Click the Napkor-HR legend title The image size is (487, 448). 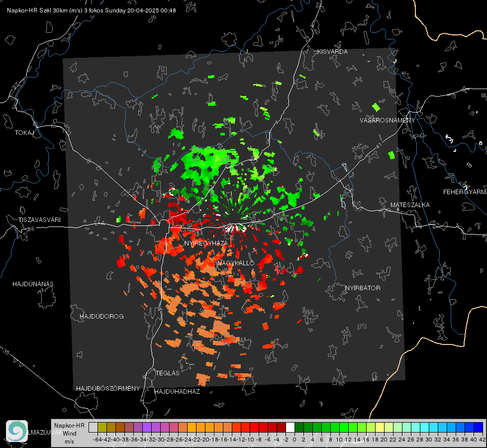[69, 426]
